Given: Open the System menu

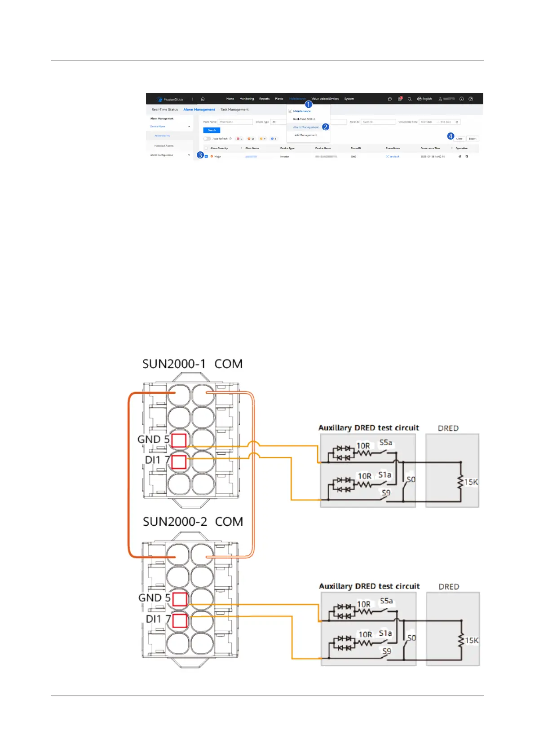Looking at the screenshot, I should click(349, 99).
